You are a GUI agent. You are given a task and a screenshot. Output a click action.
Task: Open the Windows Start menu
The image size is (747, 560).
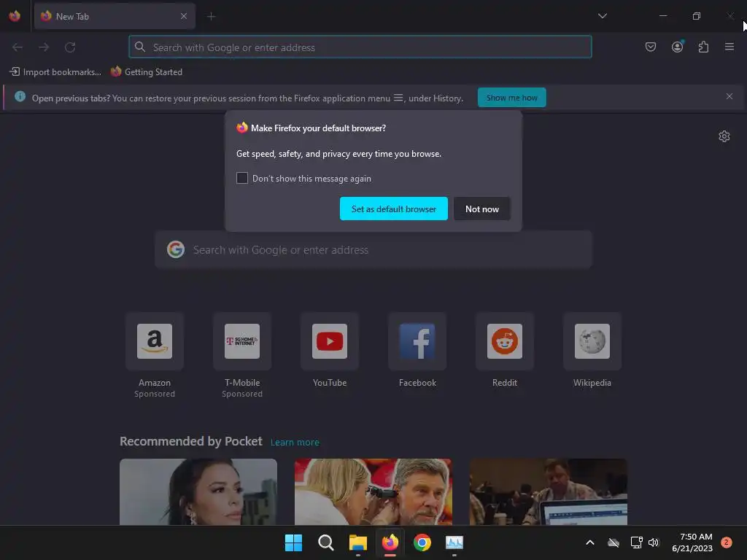pyautogui.click(x=293, y=542)
